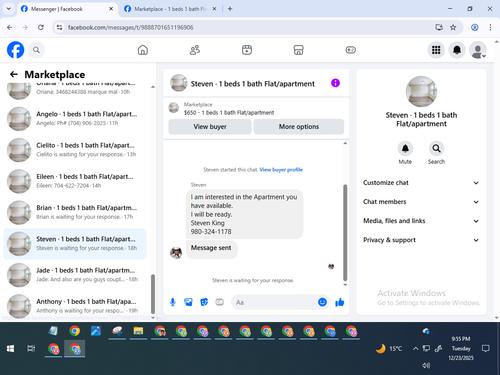Click View buyer button
This screenshot has width=500, height=375.
tap(210, 127)
